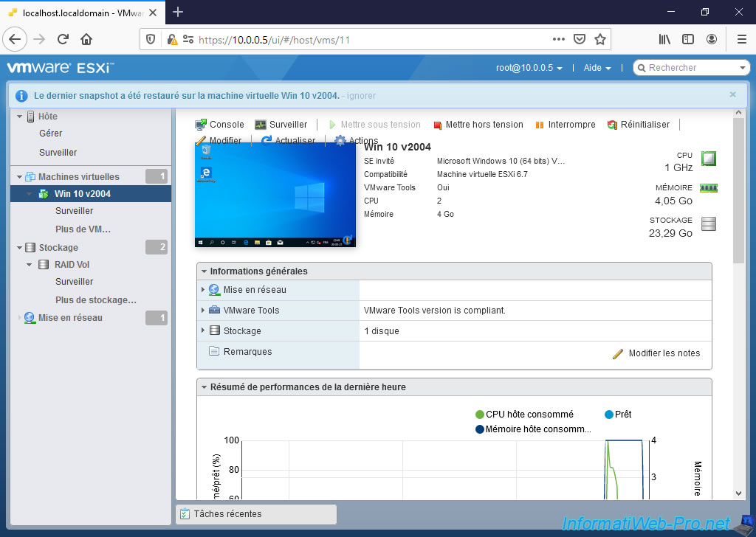Click the Rechercher search field
The width and height of the screenshot is (756, 537).
pyautogui.click(x=690, y=68)
